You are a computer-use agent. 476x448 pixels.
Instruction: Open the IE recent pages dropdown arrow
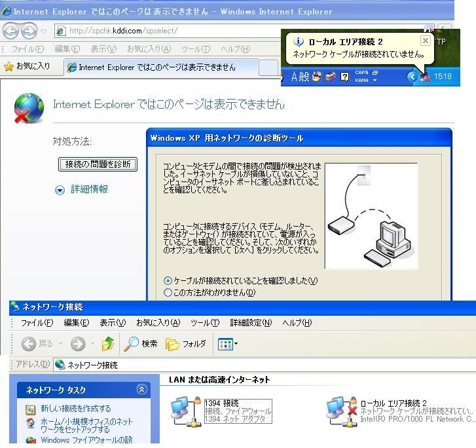click(43, 31)
